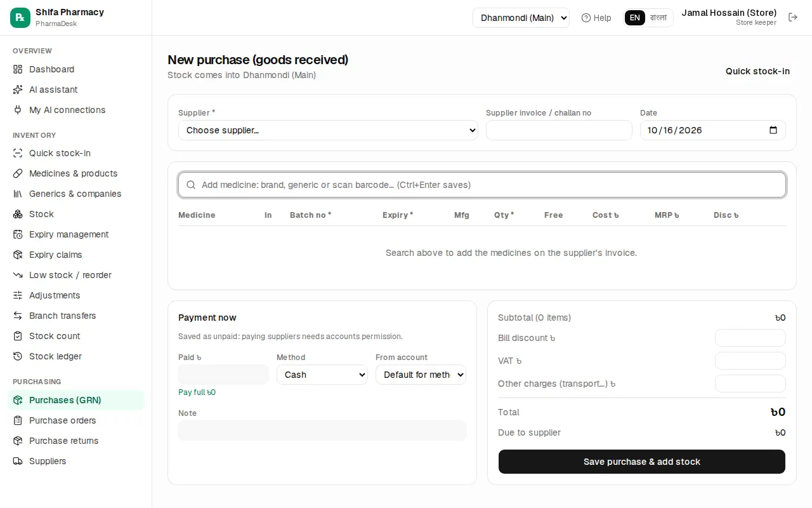Click the My AI connections plug icon

point(18,110)
